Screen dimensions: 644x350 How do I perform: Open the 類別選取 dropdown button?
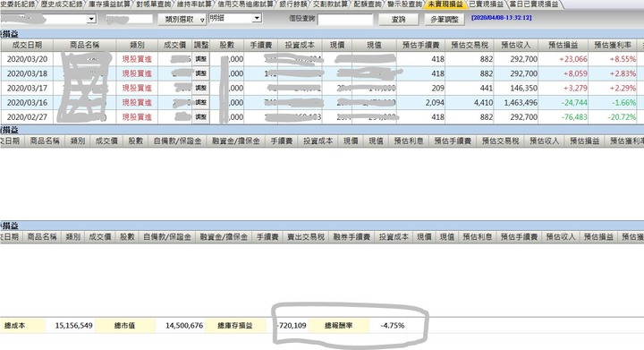[182, 20]
